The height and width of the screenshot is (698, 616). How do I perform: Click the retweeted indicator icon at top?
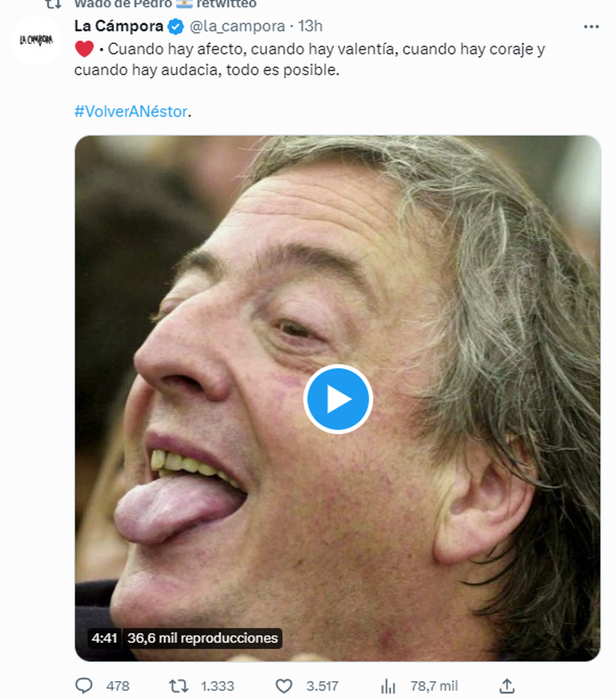53,4
